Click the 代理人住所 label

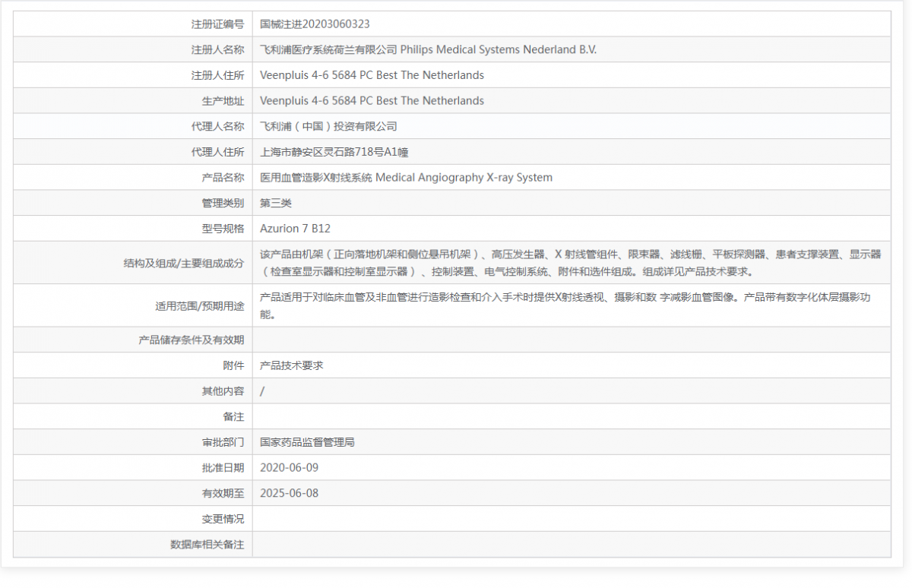(x=217, y=152)
